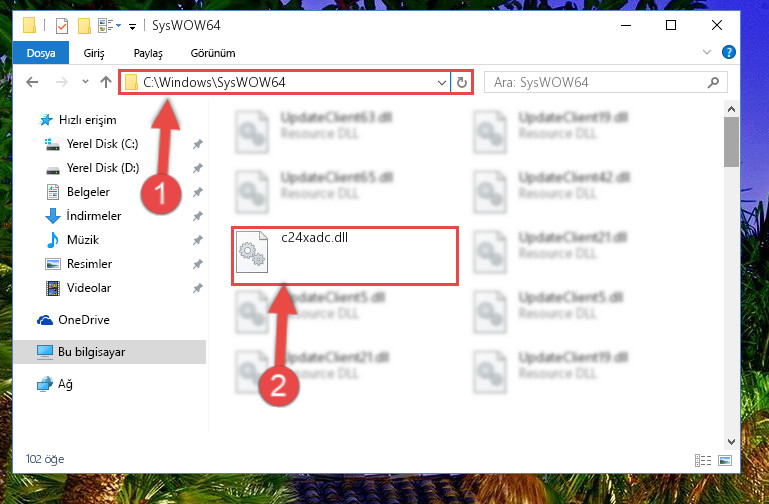Open the Dosya tab
This screenshot has height=504, width=769.
(41, 53)
